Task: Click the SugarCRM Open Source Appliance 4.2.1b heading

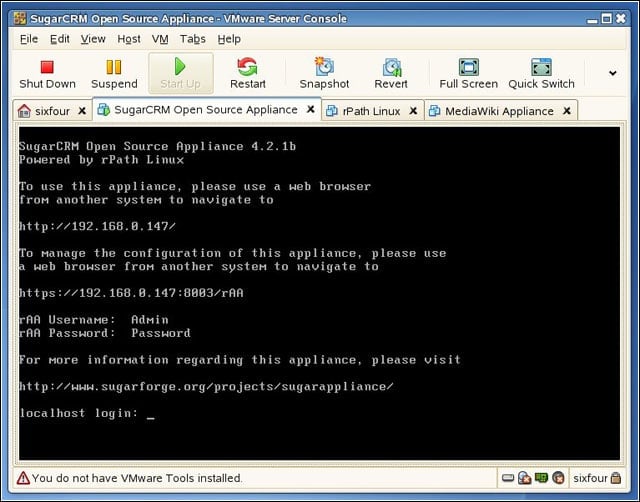Action: [x=158, y=146]
